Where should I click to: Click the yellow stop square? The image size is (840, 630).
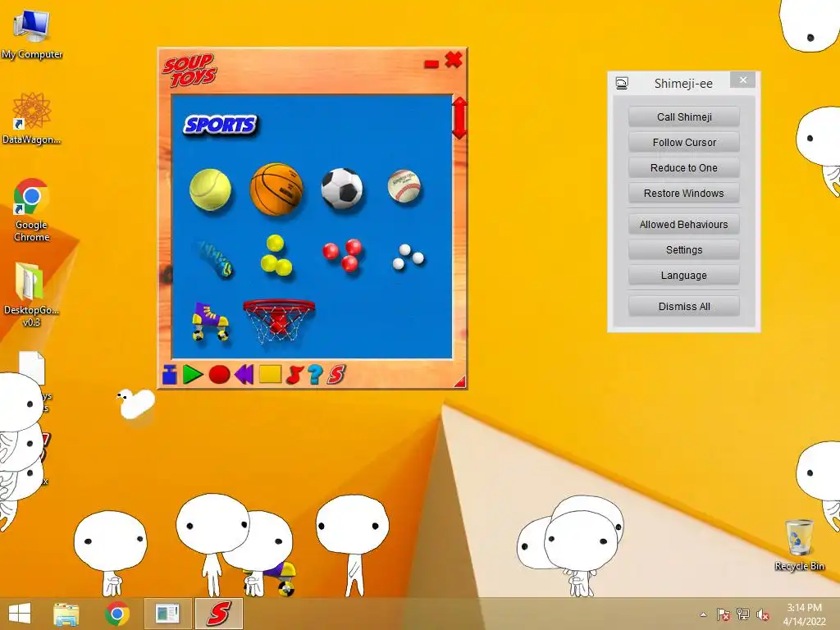point(271,374)
